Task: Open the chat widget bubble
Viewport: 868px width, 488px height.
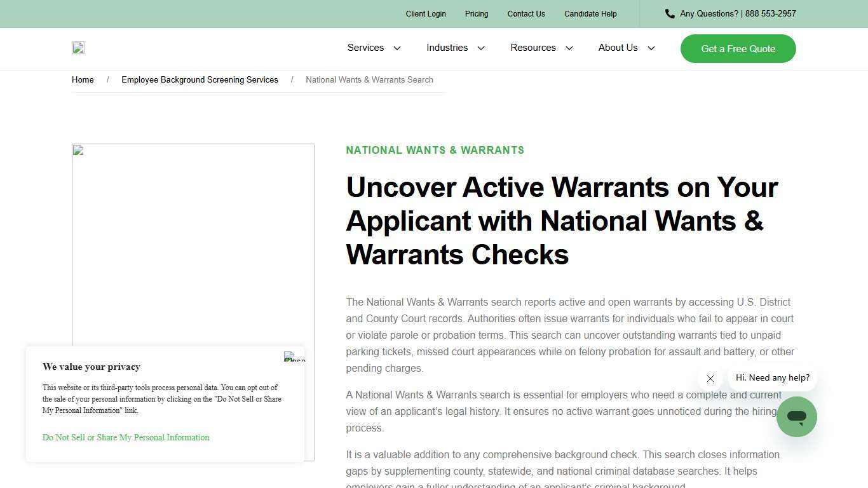Action: tap(796, 417)
